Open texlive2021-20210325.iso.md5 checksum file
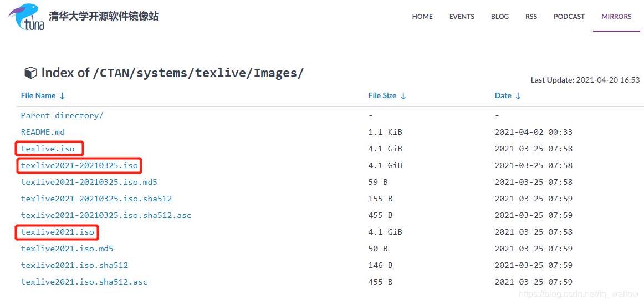This screenshot has height=304, width=644. [89, 182]
